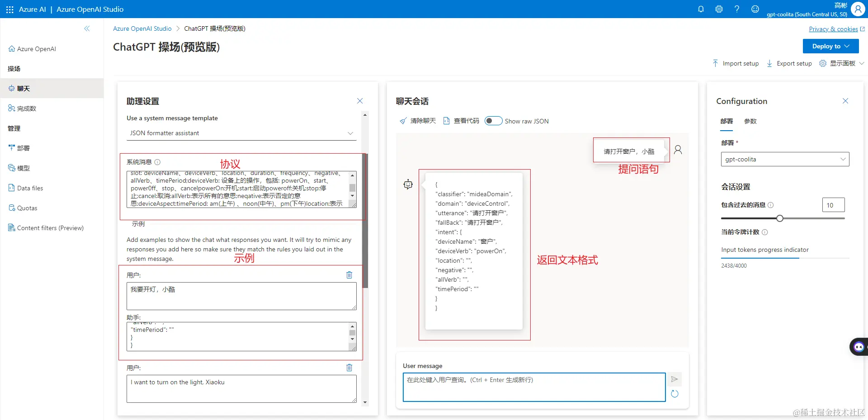This screenshot has height=420, width=868.
Task: Click the 包含过去的消息 info icon
Action: tap(771, 205)
